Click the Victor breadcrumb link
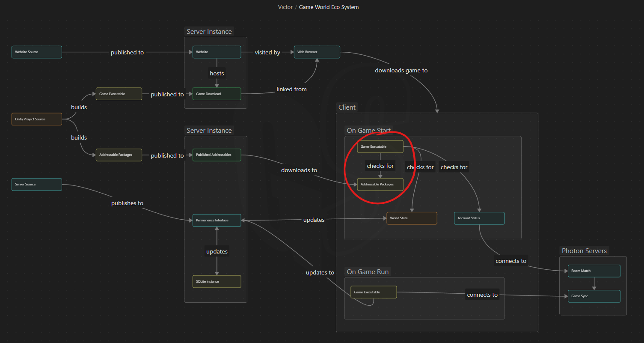Screen dimensions: 644x343 coord(285,7)
